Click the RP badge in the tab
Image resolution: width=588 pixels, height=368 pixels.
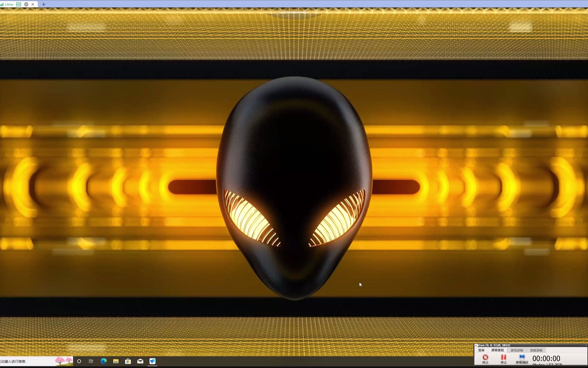pos(26,4)
